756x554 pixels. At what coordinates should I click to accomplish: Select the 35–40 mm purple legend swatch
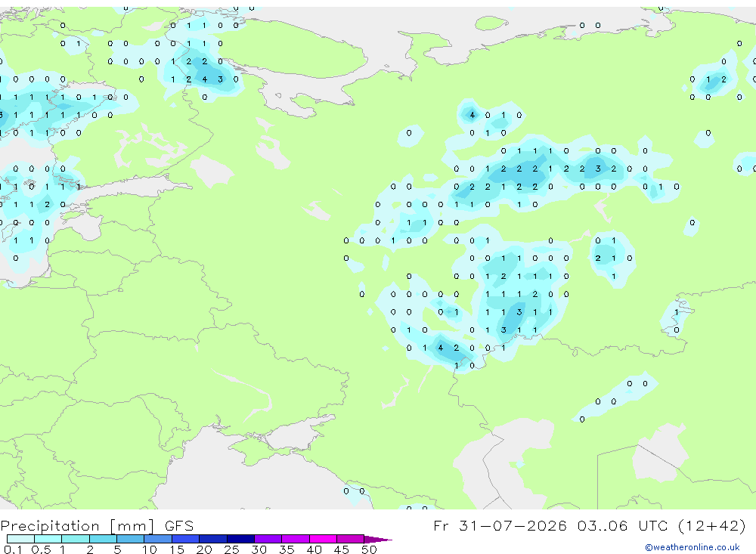click(x=295, y=539)
